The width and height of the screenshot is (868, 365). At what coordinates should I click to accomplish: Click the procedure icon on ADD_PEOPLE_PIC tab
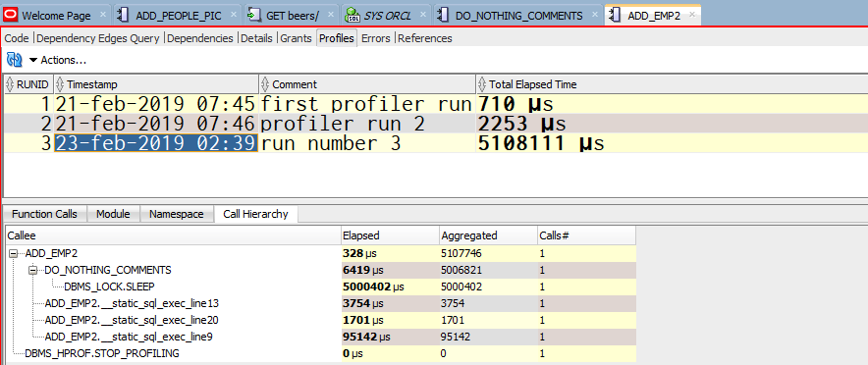coord(124,16)
